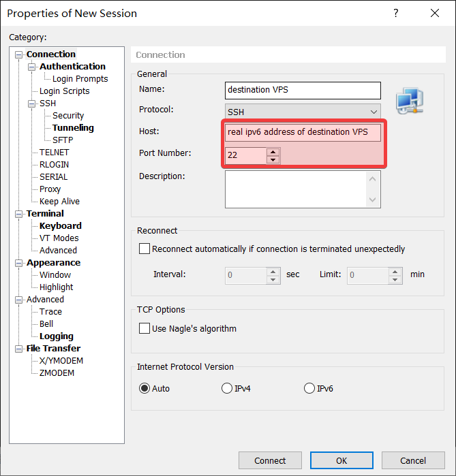Viewport: 456px width, 476px height.
Task: Choose Auto internet protocol version
Action: click(x=145, y=388)
